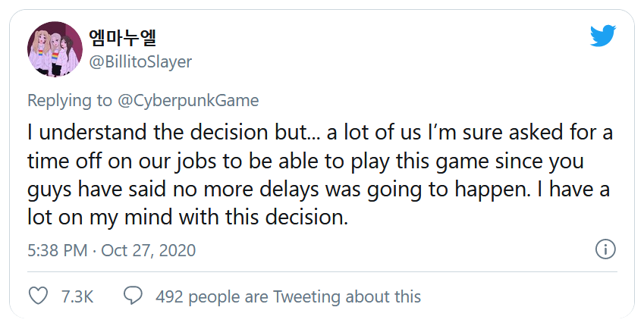Click the Twitter bird logo
Image resolution: width=644 pixels, height=326 pixels.
603,36
